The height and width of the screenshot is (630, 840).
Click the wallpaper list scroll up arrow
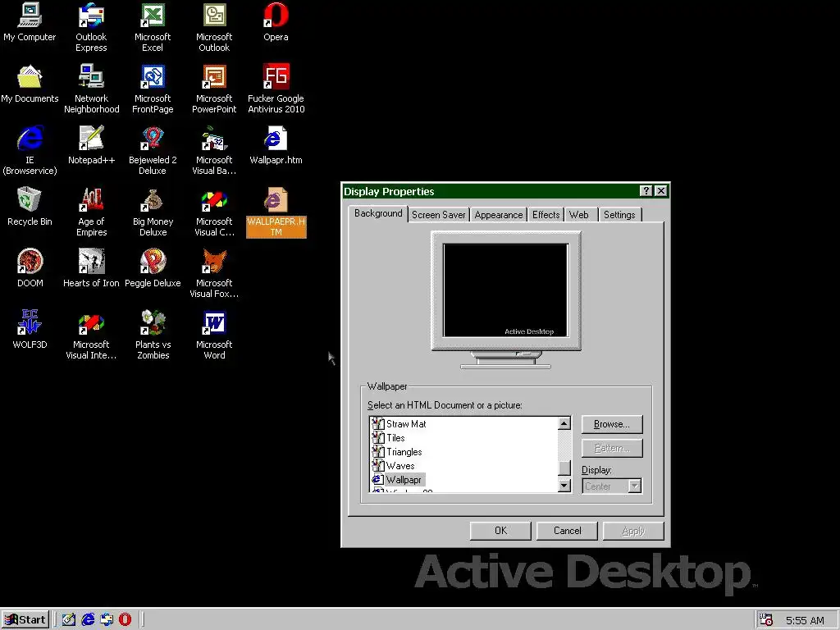click(564, 424)
